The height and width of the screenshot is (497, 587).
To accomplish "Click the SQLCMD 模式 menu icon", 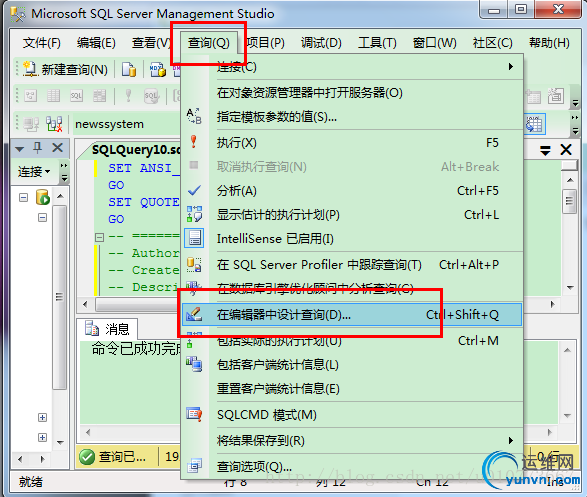I will click(194, 414).
